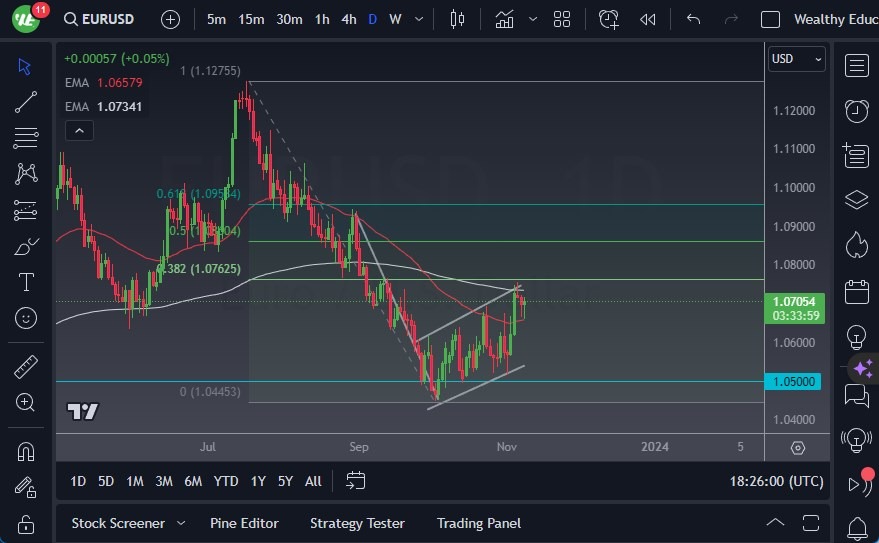Toggle the magnet snap mode
This screenshot has height=543, width=879.
tap(26, 451)
